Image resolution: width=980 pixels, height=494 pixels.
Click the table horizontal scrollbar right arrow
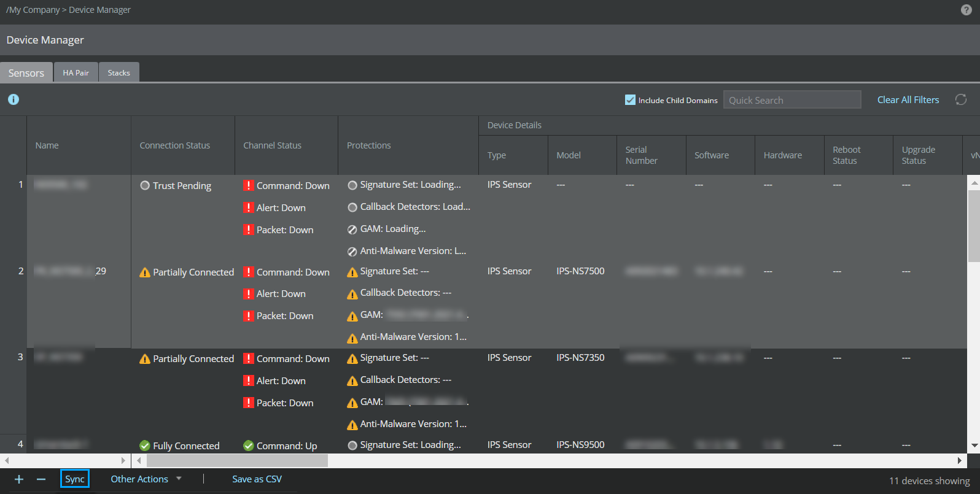coord(960,460)
